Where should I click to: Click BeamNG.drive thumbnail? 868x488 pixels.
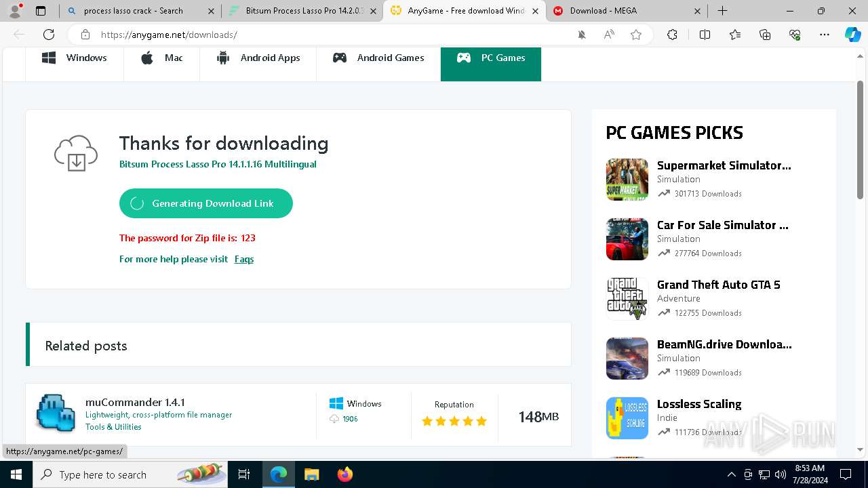tap(627, 359)
